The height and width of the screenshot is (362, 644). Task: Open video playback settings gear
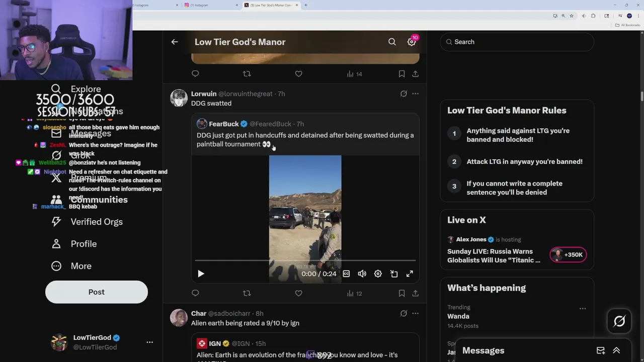click(378, 274)
